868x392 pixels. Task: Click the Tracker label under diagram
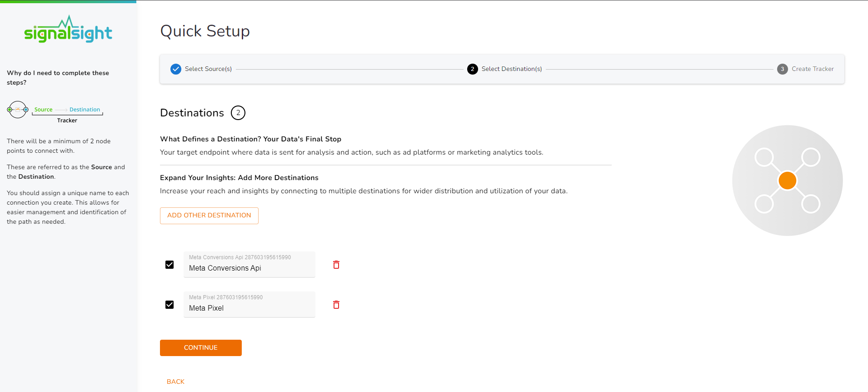[67, 121]
